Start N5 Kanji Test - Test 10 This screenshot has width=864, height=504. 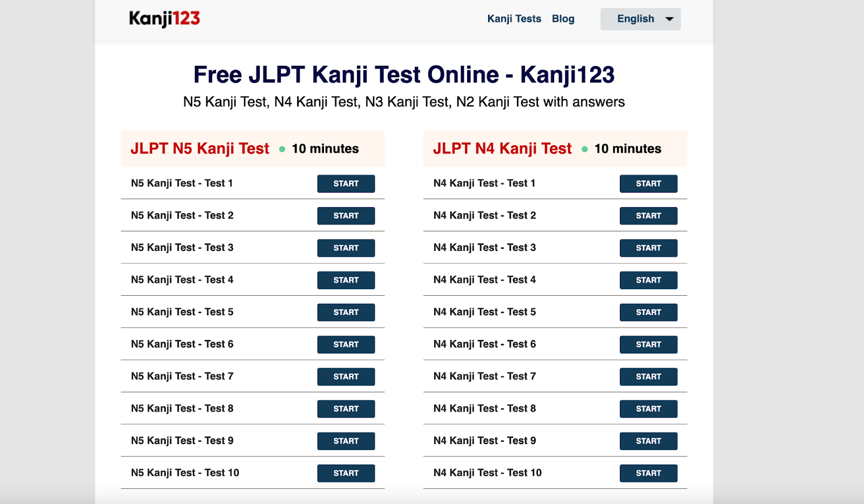coord(346,473)
